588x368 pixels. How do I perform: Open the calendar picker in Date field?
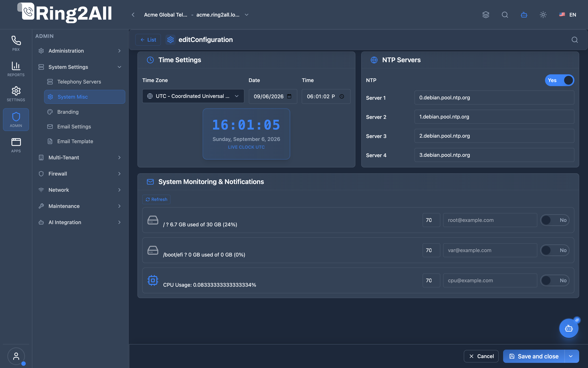point(289,96)
